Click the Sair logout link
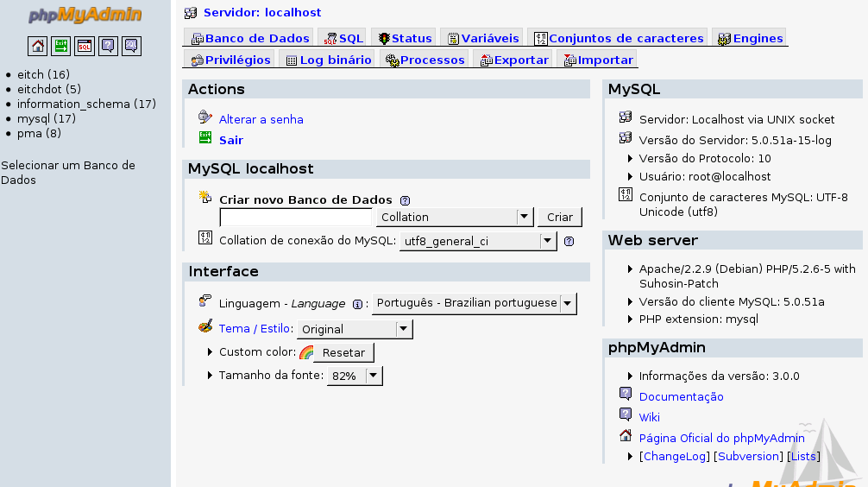The height and width of the screenshot is (487, 868). coord(231,140)
